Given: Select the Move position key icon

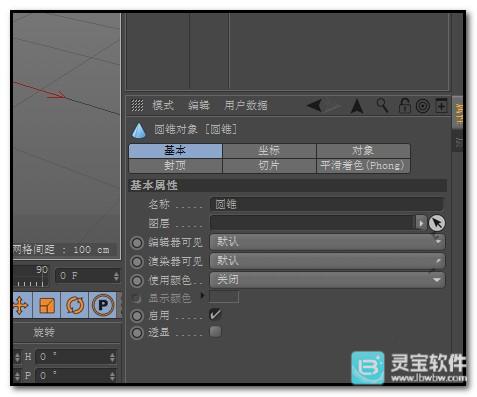Looking at the screenshot, I should [22, 305].
